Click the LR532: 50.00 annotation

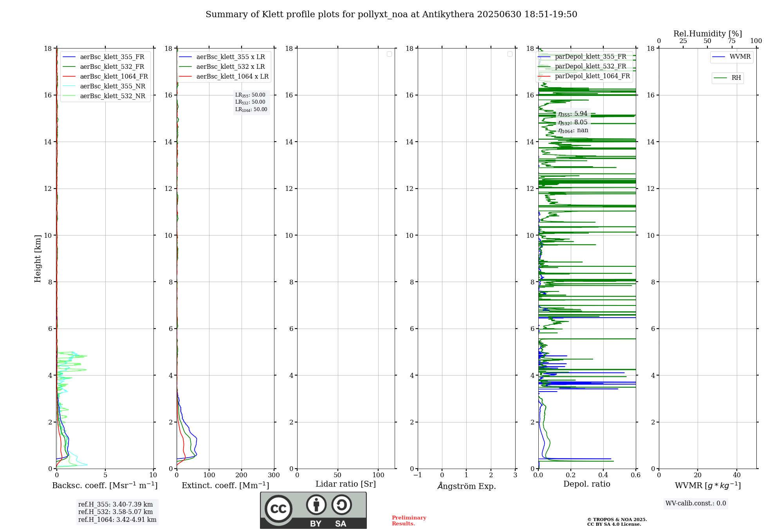[250, 102]
